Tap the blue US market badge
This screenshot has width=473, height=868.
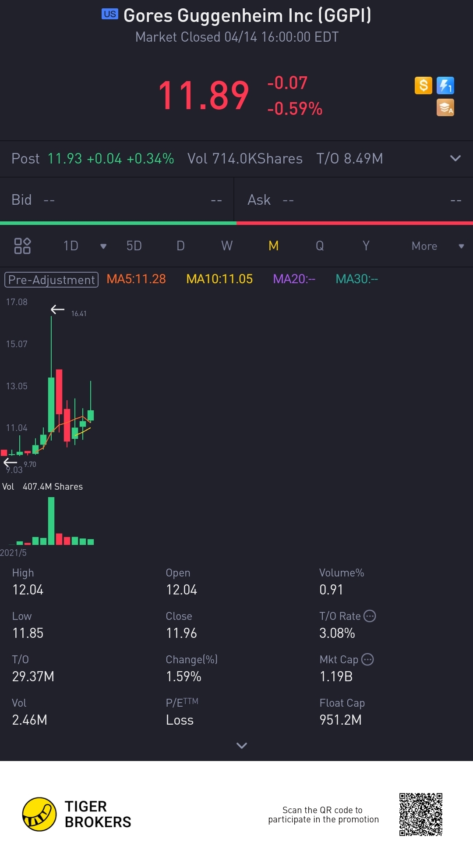point(110,14)
